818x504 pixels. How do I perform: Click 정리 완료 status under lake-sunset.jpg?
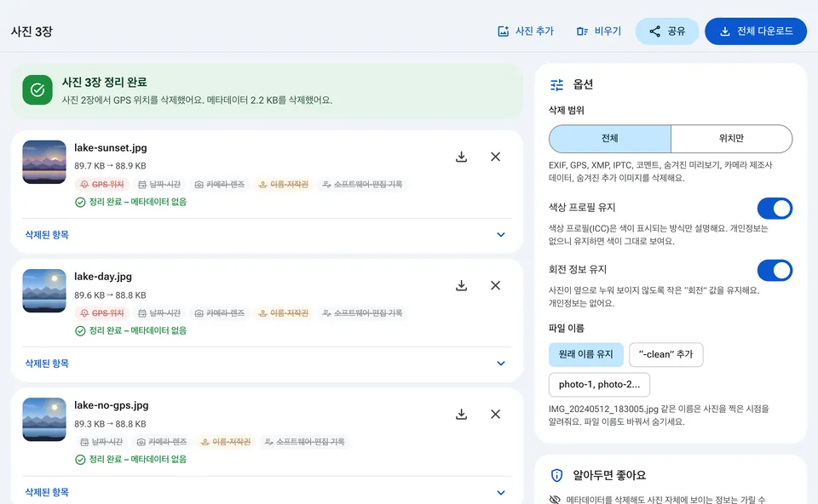click(131, 203)
